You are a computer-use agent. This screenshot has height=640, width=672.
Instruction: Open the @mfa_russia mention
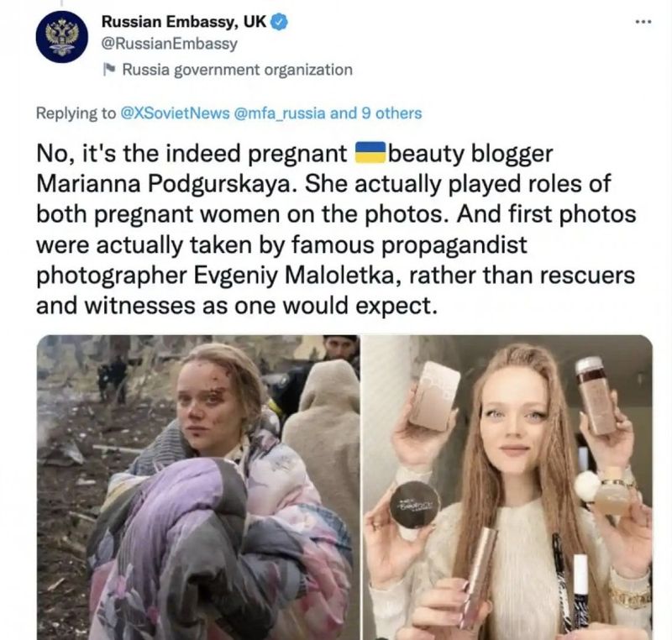(x=280, y=113)
